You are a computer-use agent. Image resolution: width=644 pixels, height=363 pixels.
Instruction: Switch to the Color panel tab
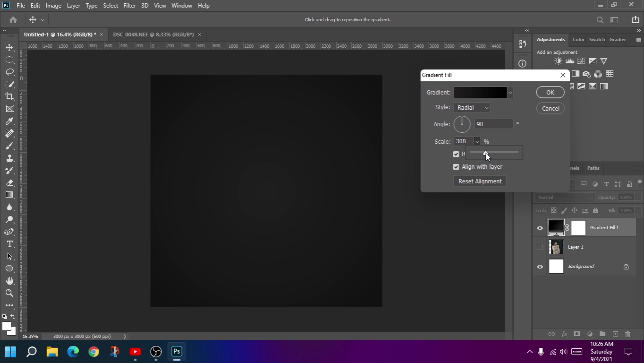point(578,40)
